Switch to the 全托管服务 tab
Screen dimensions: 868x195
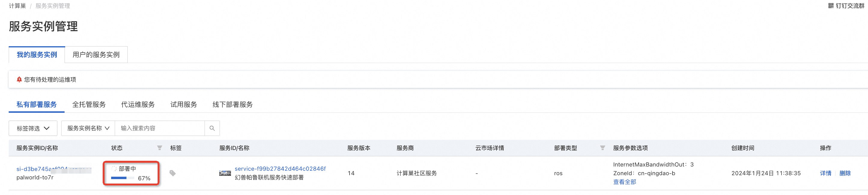click(89, 104)
